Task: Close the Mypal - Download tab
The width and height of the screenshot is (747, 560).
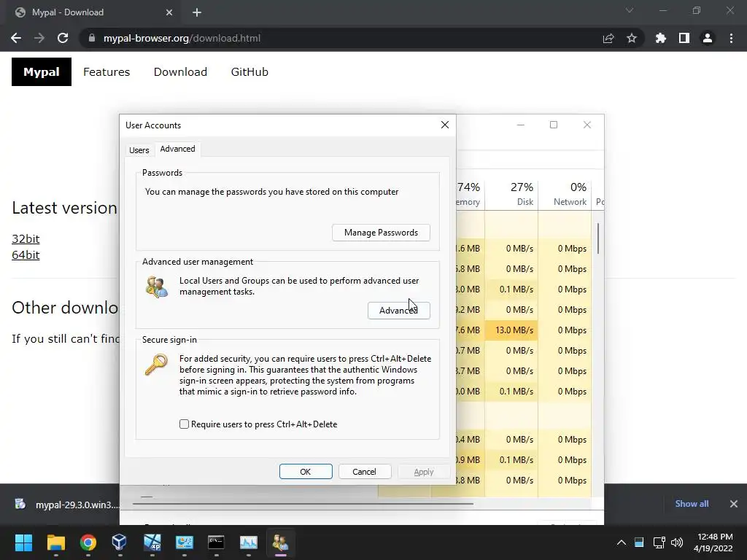Action: pyautogui.click(x=169, y=12)
